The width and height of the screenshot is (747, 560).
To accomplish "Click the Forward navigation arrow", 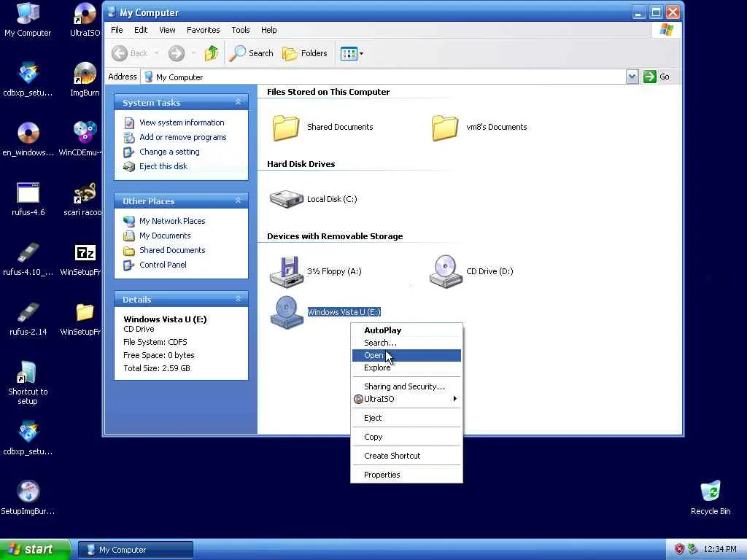I will pyautogui.click(x=177, y=53).
